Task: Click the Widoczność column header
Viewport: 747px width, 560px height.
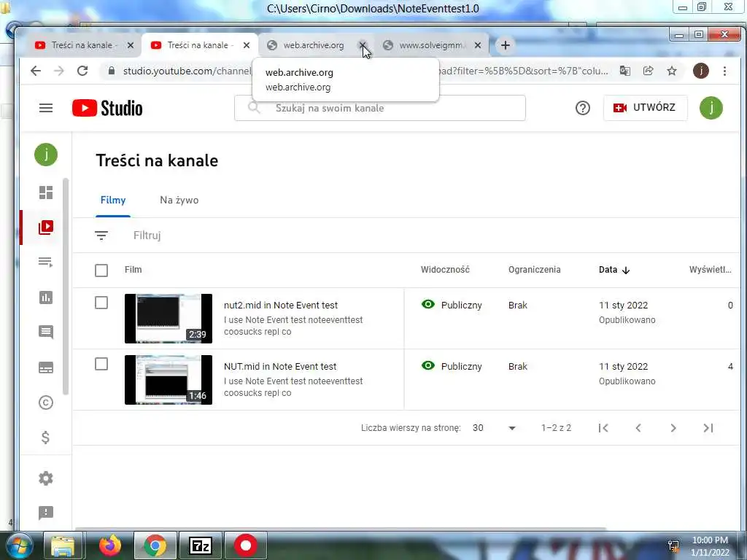Action: tap(445, 270)
